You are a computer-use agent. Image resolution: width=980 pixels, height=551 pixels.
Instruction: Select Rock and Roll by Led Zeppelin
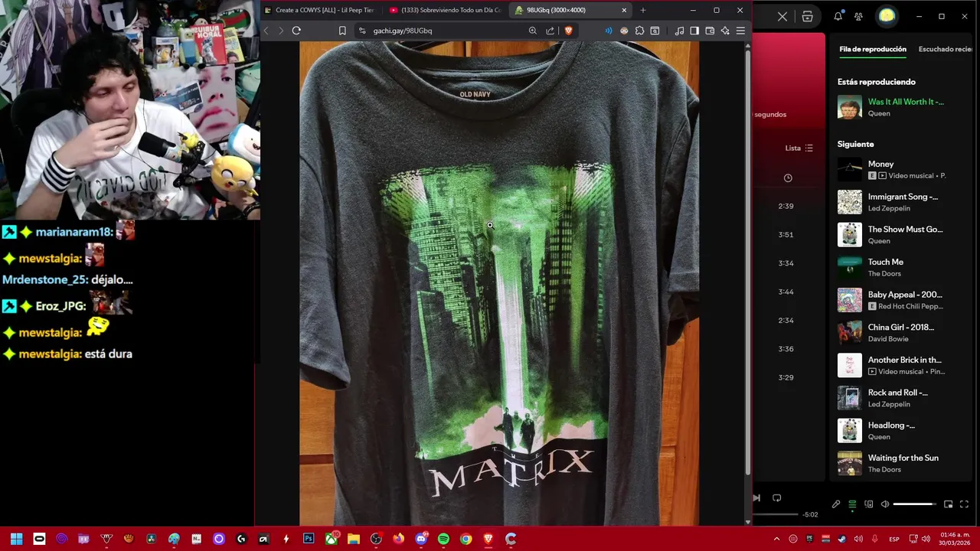(901, 398)
